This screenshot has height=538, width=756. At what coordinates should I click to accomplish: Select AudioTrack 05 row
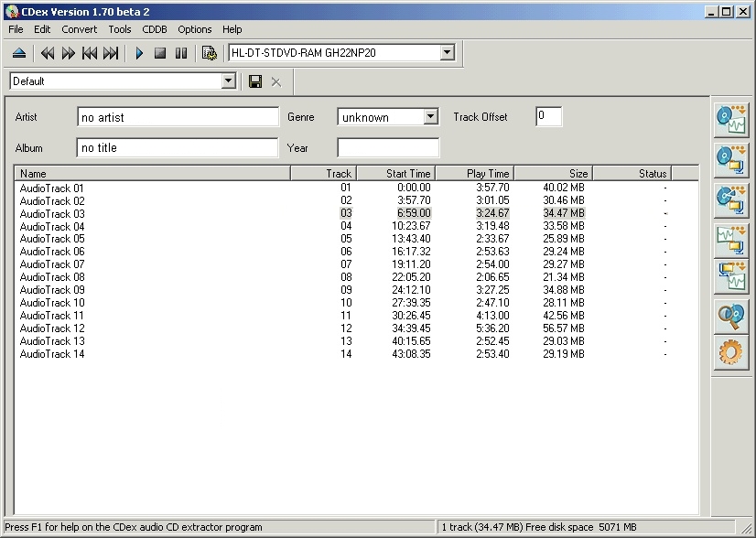(x=356, y=239)
